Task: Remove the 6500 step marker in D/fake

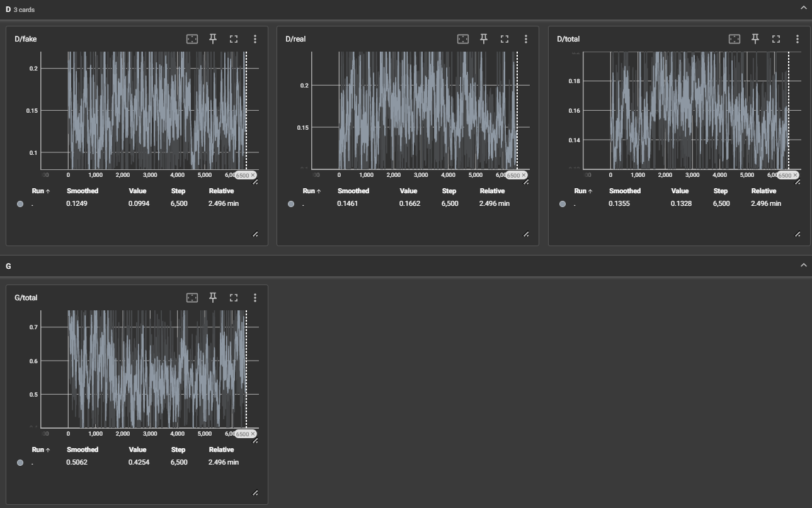Action: pos(253,175)
